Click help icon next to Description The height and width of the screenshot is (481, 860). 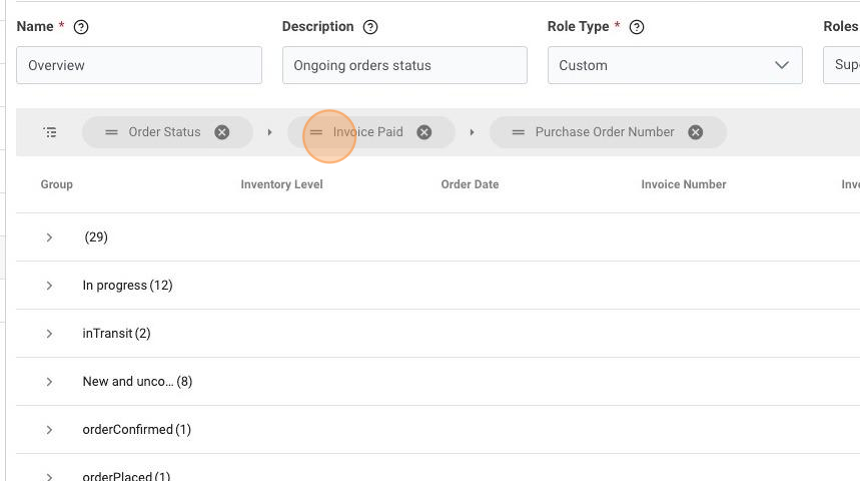click(370, 27)
